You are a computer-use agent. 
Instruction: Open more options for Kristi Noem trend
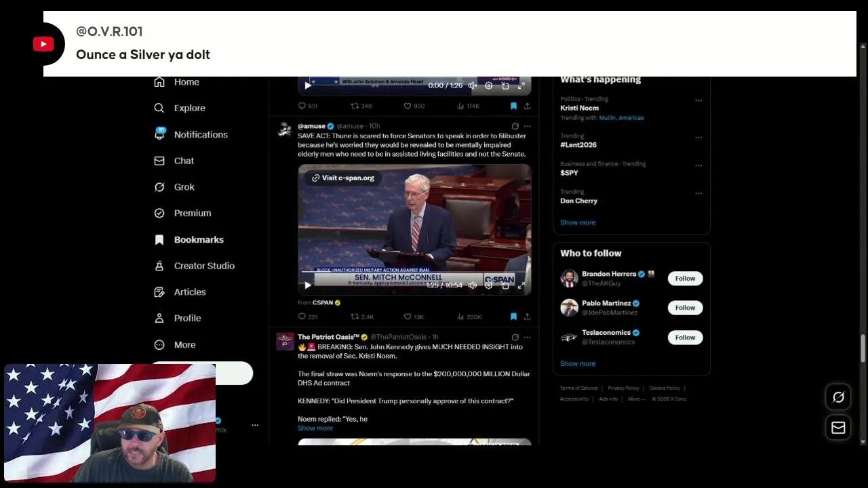click(698, 100)
